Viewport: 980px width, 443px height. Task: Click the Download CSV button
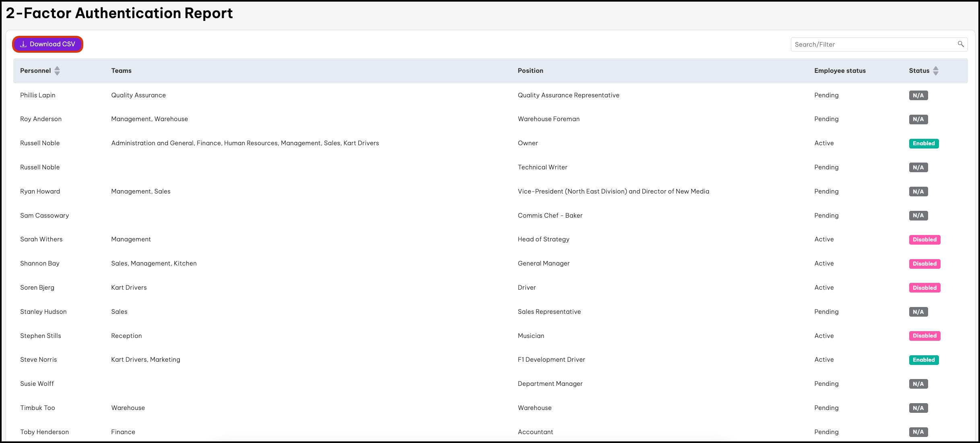pyautogui.click(x=48, y=44)
